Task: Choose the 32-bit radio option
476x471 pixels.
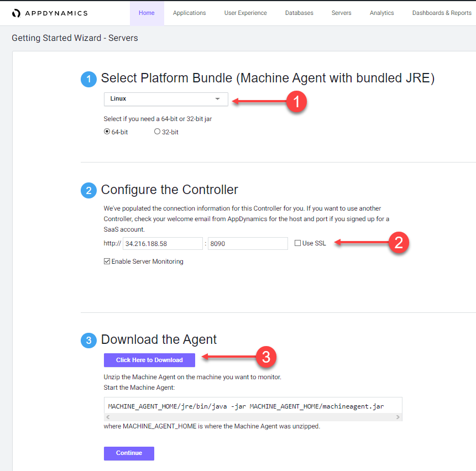Action: [157, 132]
